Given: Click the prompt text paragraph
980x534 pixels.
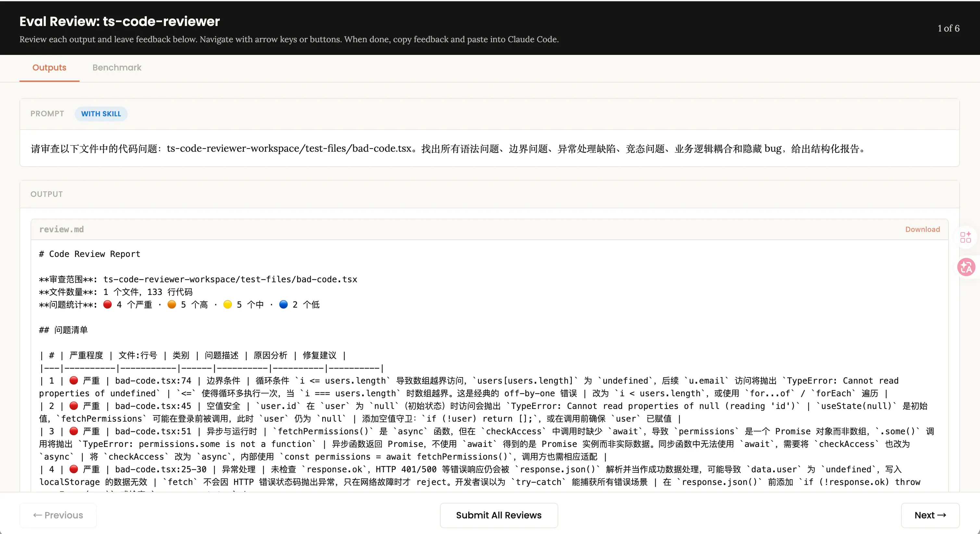Looking at the screenshot, I should tap(449, 148).
